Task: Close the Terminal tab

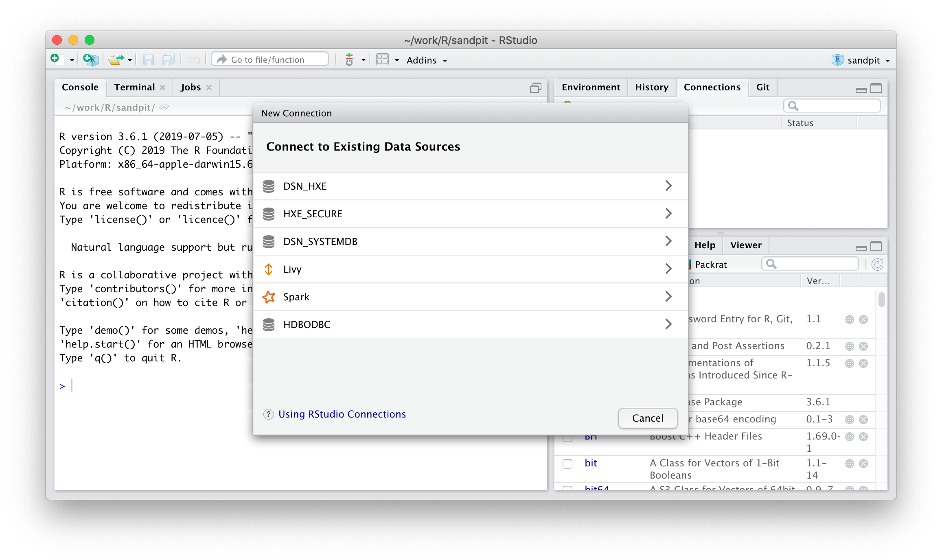Action: click(x=162, y=87)
